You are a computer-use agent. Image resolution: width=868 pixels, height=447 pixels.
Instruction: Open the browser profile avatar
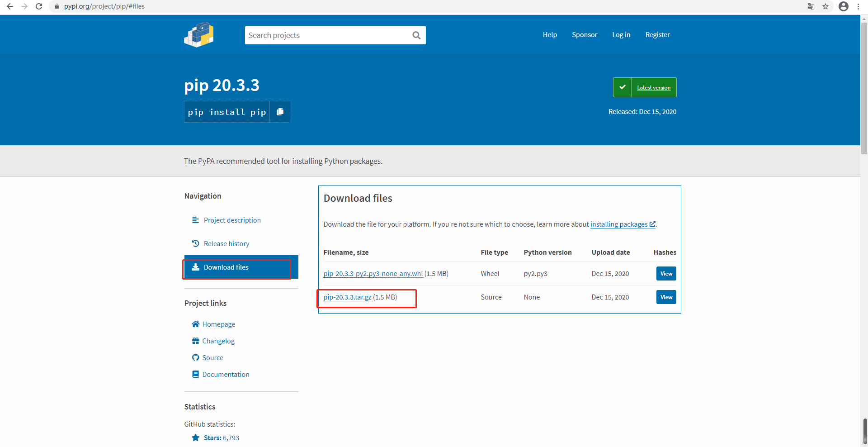844,6
